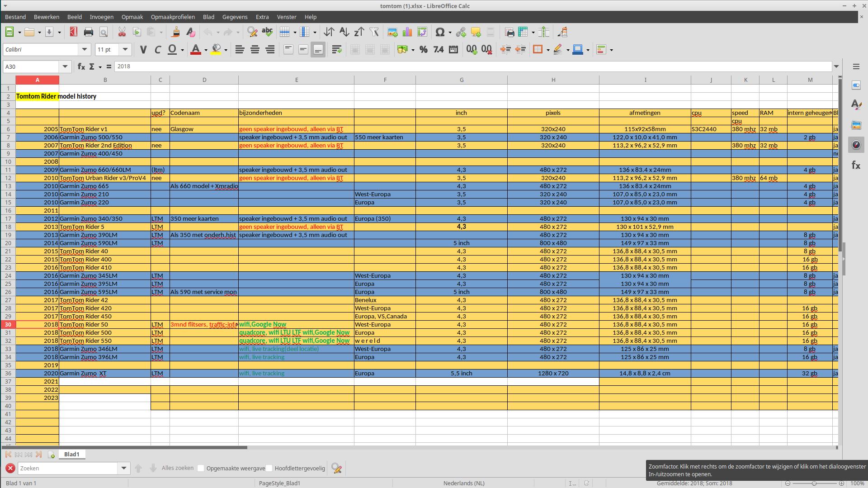Click the Function Wizard fx icon
Viewport: 868px width, 488px height.
coord(81,66)
